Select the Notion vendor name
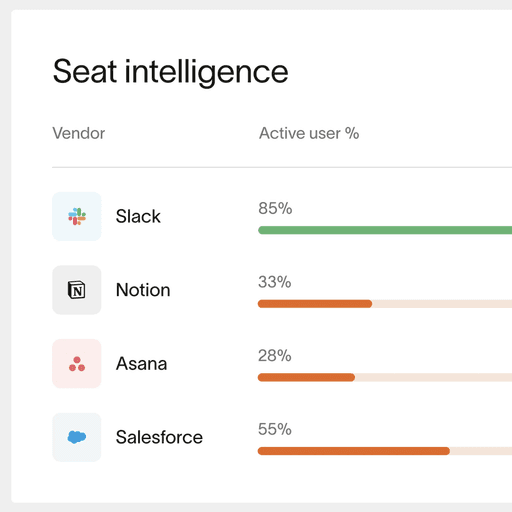The width and height of the screenshot is (512, 512). click(x=143, y=290)
